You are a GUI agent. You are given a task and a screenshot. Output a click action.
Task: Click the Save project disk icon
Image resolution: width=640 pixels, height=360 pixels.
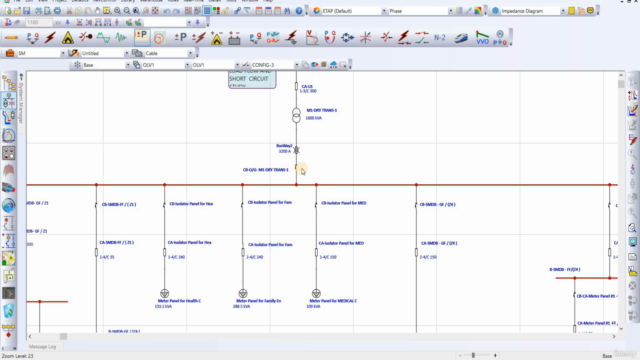27,11
